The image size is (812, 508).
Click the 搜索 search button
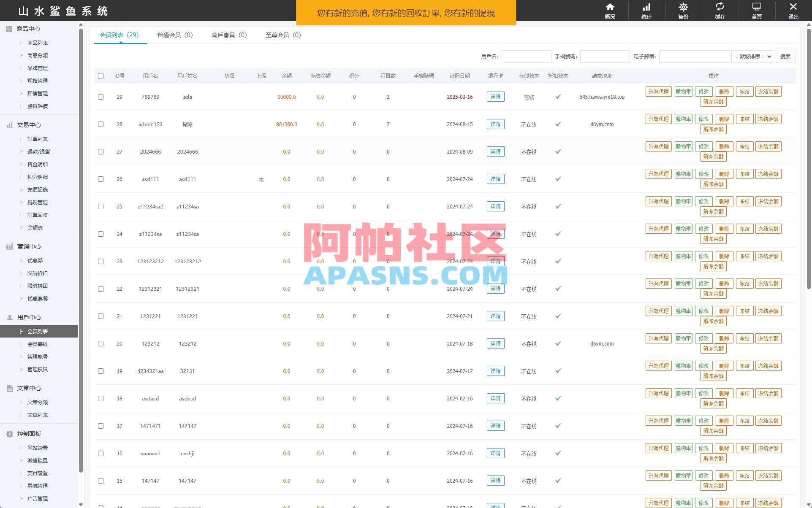pyautogui.click(x=785, y=56)
